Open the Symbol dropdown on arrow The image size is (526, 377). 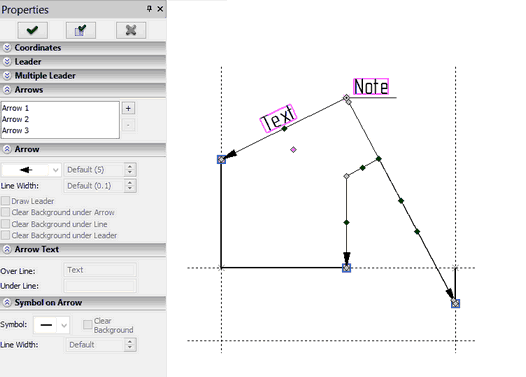pyautogui.click(x=64, y=325)
